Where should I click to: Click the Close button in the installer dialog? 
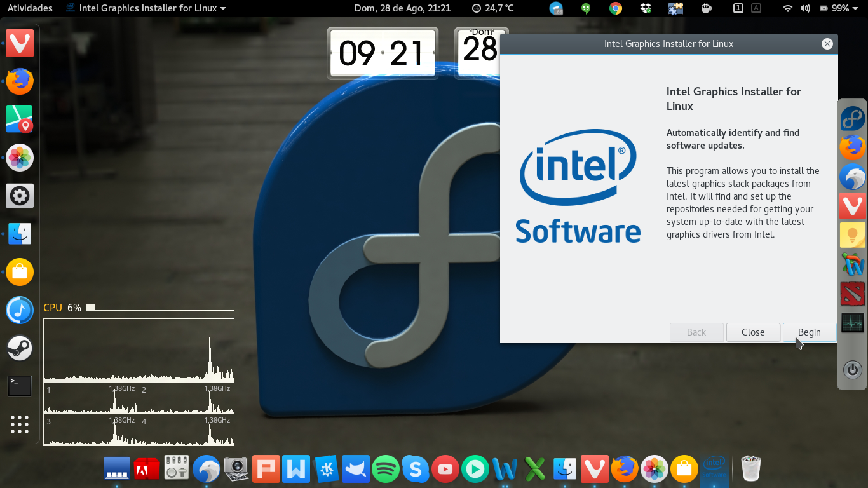click(753, 332)
